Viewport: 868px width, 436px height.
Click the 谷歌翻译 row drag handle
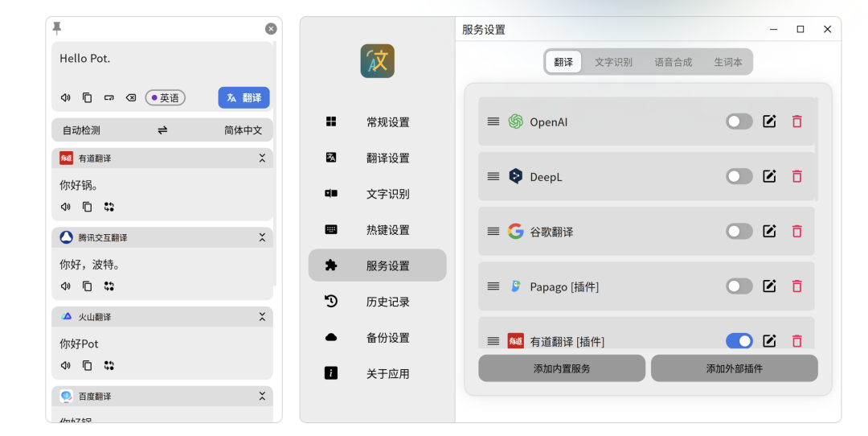[x=493, y=231]
